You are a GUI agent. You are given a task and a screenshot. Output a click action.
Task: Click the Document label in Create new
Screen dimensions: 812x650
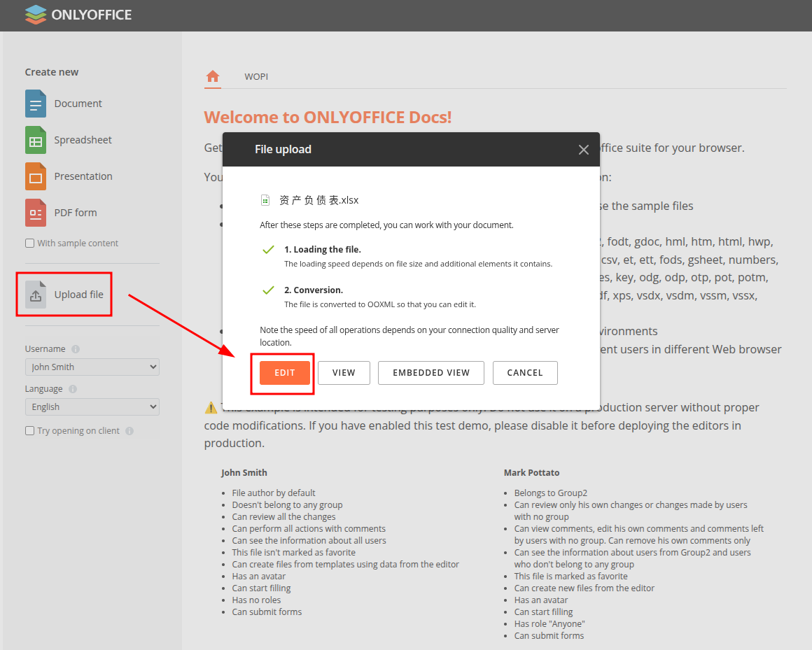click(x=78, y=104)
